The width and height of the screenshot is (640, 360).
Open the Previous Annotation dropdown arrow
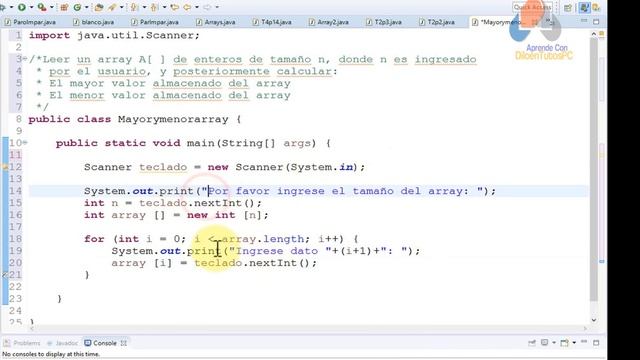(164, 7)
